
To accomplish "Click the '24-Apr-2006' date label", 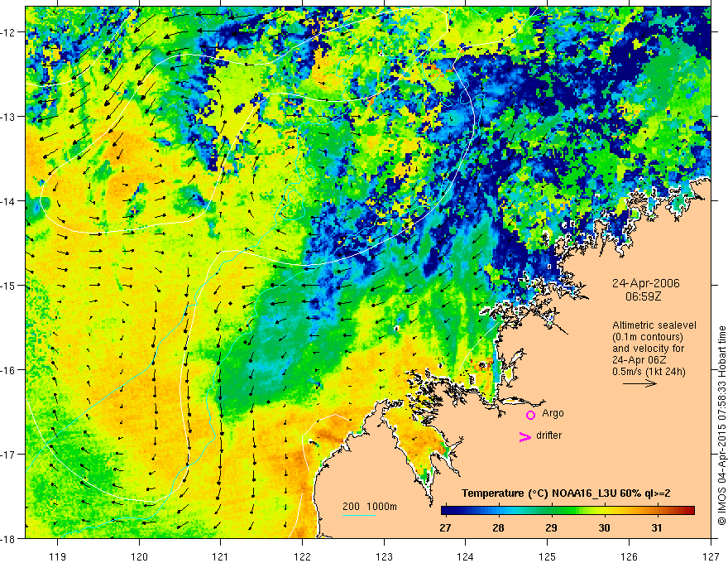I will click(x=646, y=283).
